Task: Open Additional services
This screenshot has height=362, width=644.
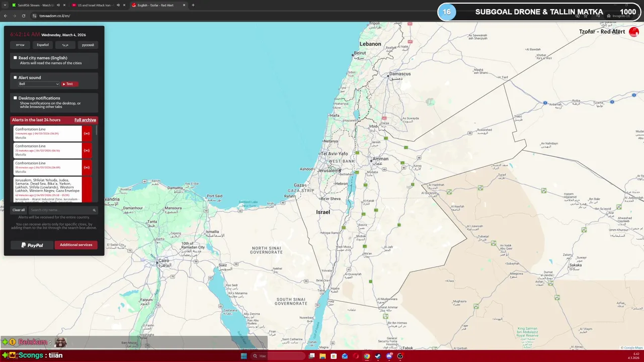Action: [76, 245]
